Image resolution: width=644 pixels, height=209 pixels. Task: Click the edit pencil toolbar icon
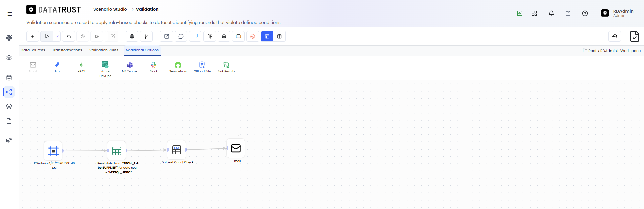click(113, 36)
